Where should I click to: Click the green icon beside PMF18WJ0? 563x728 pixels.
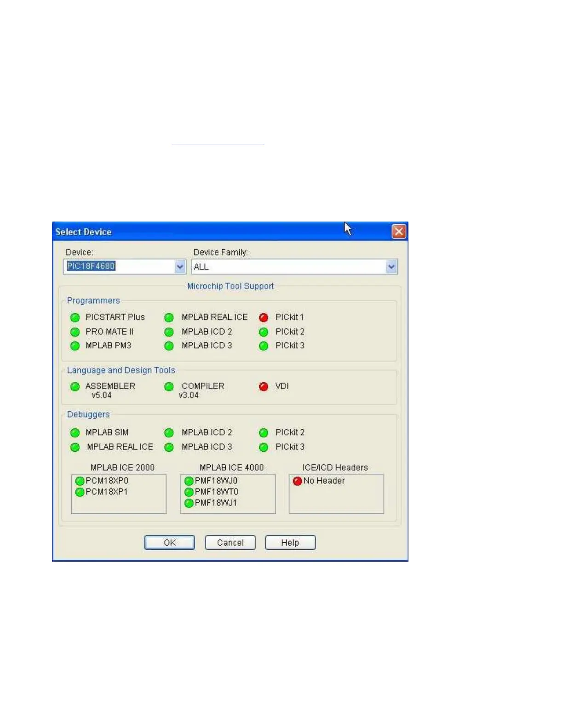coord(189,481)
